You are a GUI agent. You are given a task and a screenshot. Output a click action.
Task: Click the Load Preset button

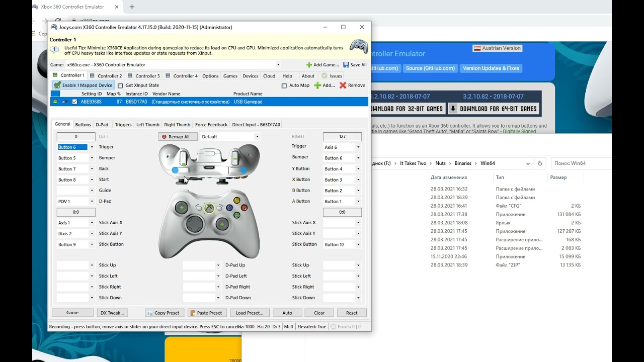coord(250,313)
